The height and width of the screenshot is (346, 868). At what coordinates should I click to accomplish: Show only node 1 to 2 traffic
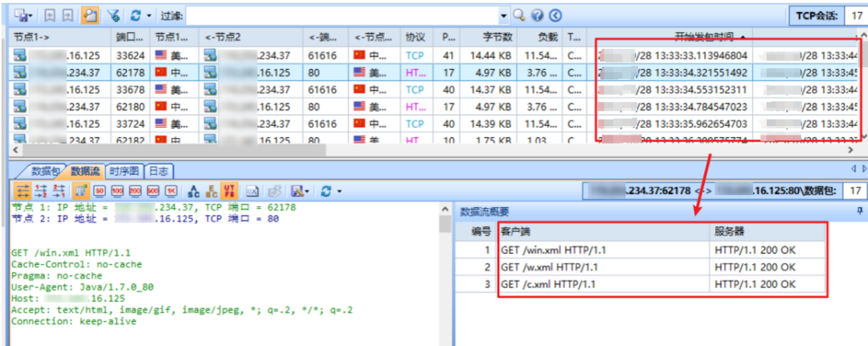coord(41,191)
